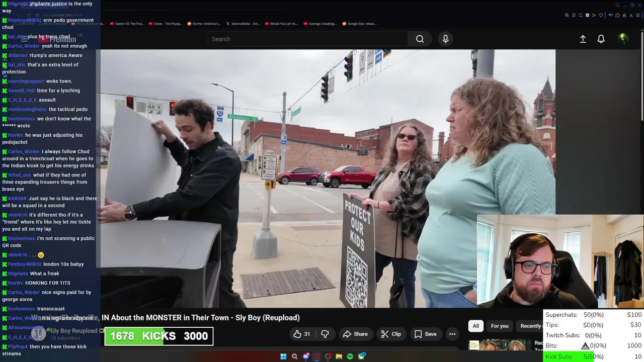This screenshot has height=362, width=644.
Task: Like the video with 31 likes
Action: (302, 334)
